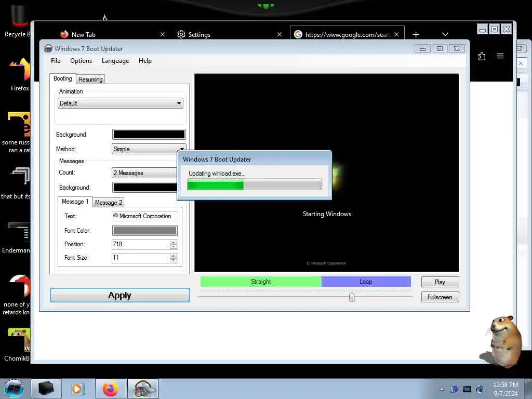Click the black box taskbar icon
This screenshot has height=399, width=532.
coord(46,389)
